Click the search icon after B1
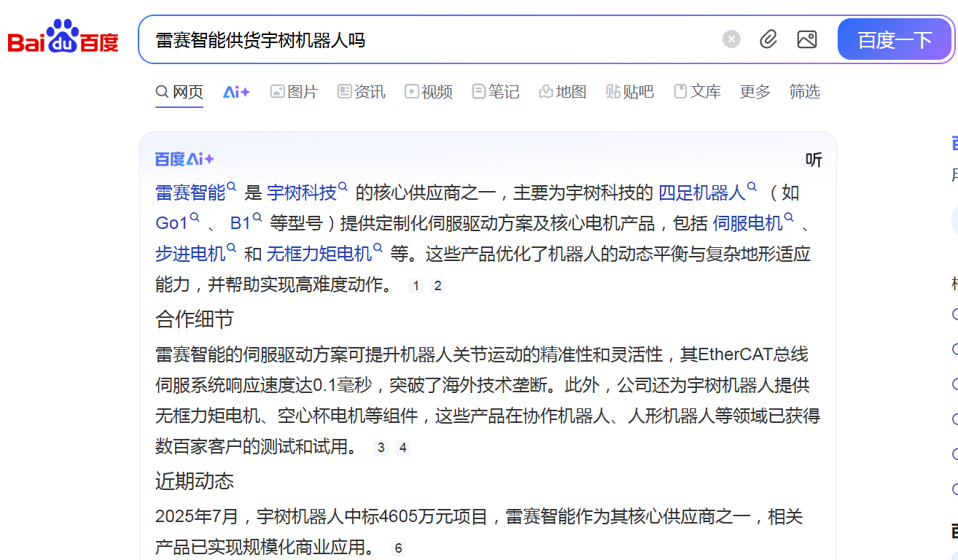 click(x=257, y=218)
